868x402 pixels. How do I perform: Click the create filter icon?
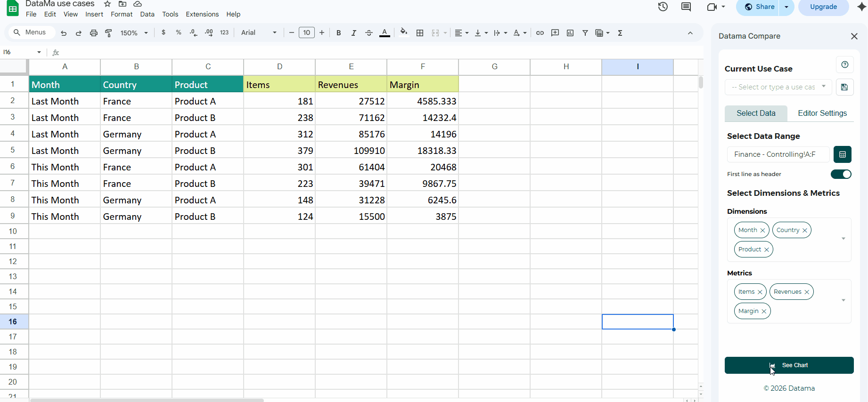[x=585, y=33]
